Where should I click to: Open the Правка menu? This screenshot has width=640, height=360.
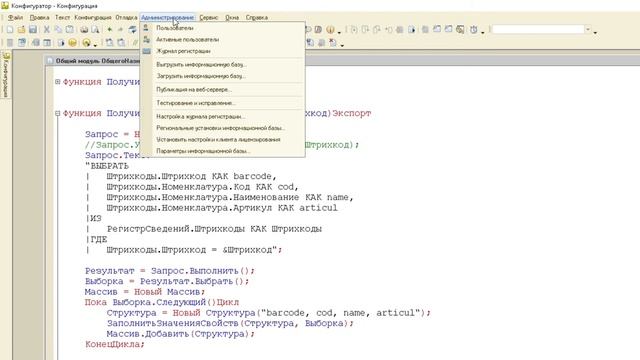[39, 18]
